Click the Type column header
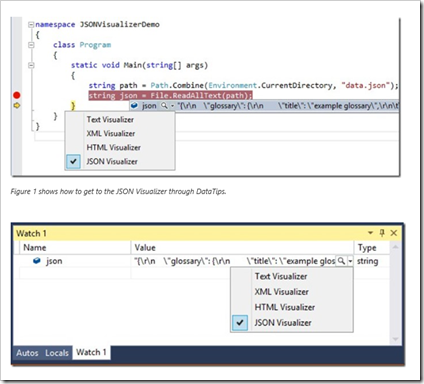The height and width of the screenshot is (384, 424). [x=371, y=248]
